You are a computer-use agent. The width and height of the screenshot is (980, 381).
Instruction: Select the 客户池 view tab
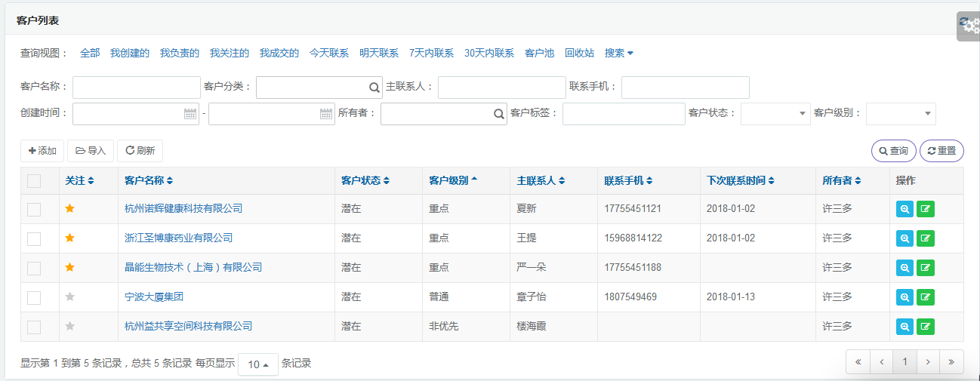pos(539,54)
